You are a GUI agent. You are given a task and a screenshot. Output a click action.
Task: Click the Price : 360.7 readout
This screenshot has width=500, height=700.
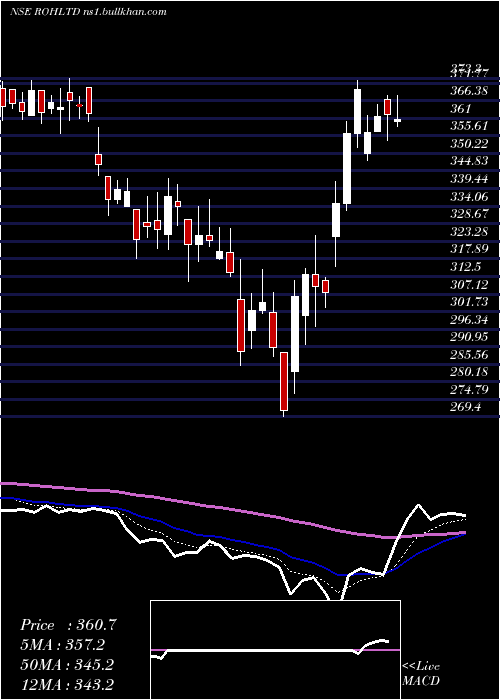click(68, 625)
